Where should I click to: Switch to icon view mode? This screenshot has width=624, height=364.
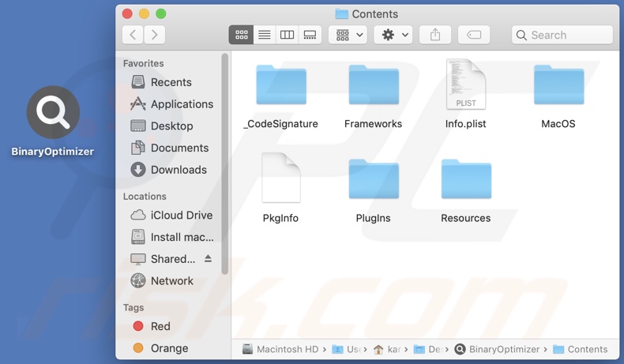click(241, 35)
